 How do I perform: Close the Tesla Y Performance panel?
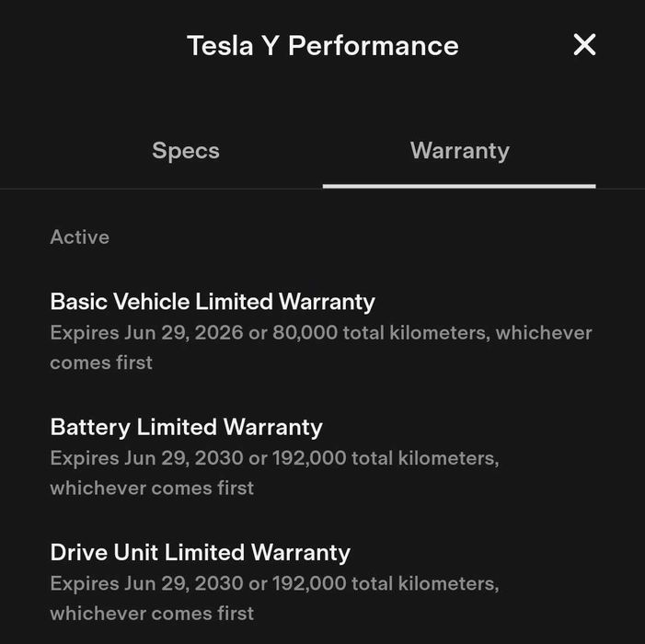584,44
